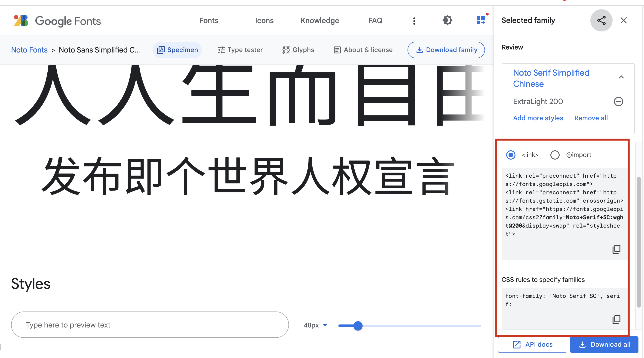Open the more options overflow menu
The height and width of the screenshot is (358, 644).
(414, 21)
